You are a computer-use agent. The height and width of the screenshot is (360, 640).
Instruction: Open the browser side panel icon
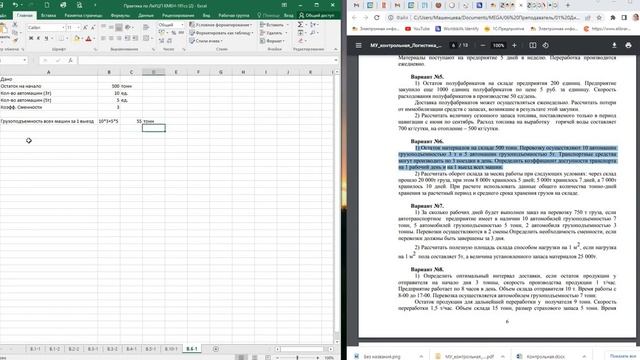click(x=624, y=18)
